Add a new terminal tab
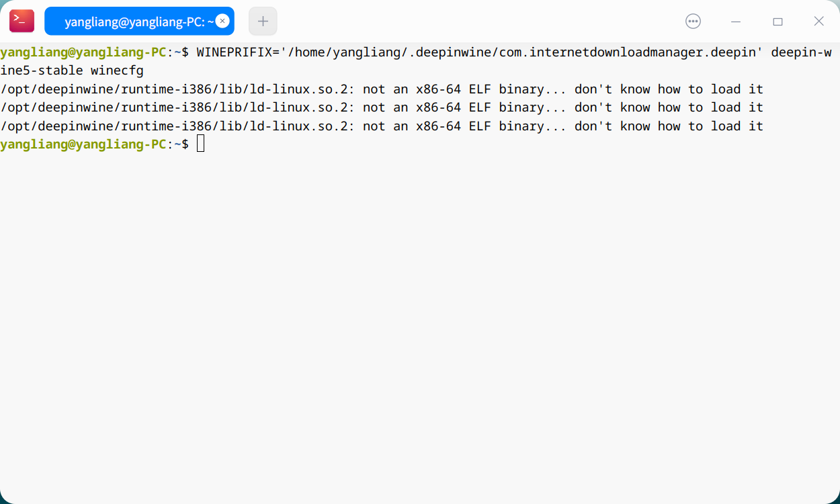The width and height of the screenshot is (840, 504). (263, 21)
